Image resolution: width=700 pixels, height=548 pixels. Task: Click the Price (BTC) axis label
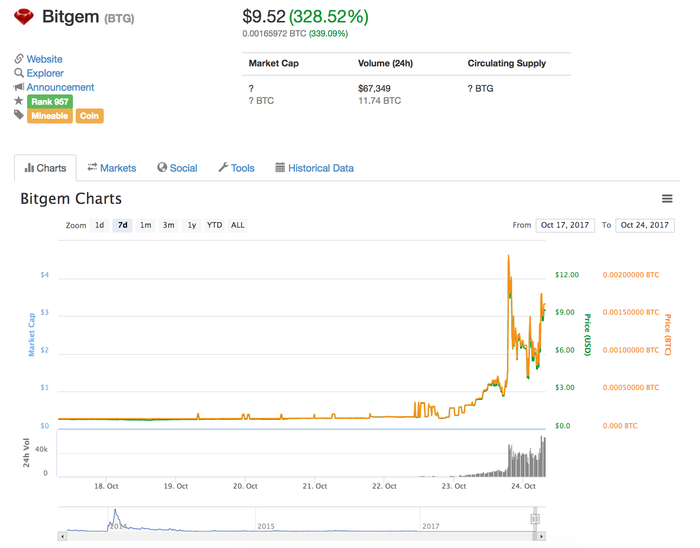click(x=667, y=335)
